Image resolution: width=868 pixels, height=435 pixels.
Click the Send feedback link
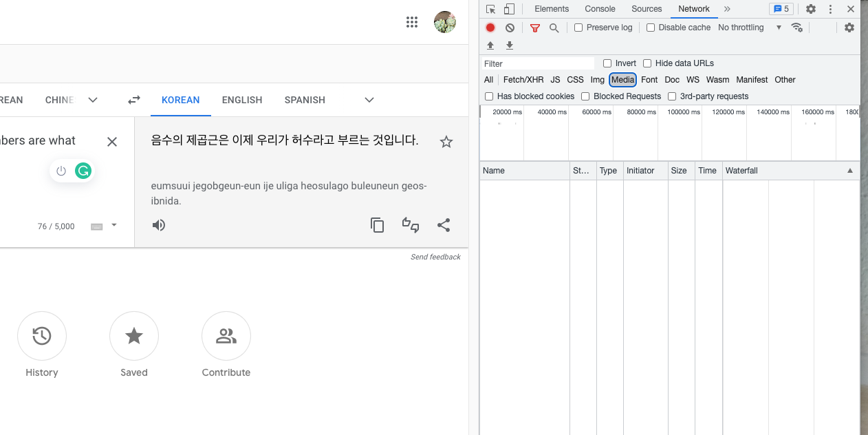pyautogui.click(x=435, y=257)
